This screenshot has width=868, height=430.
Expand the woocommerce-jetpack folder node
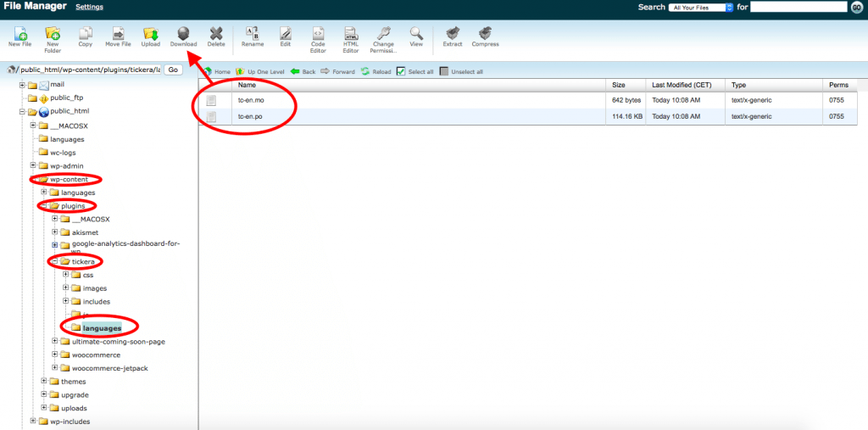[55, 368]
